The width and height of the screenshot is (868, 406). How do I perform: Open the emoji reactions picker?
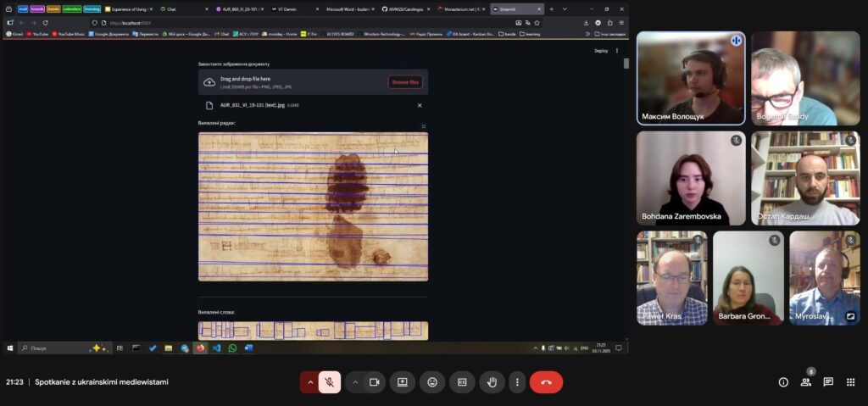pos(432,382)
